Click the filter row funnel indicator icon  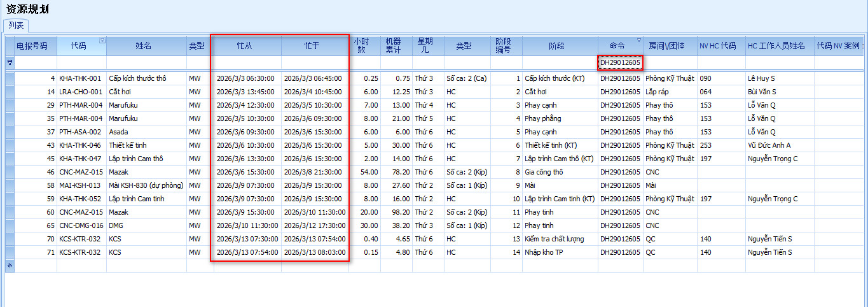point(10,63)
